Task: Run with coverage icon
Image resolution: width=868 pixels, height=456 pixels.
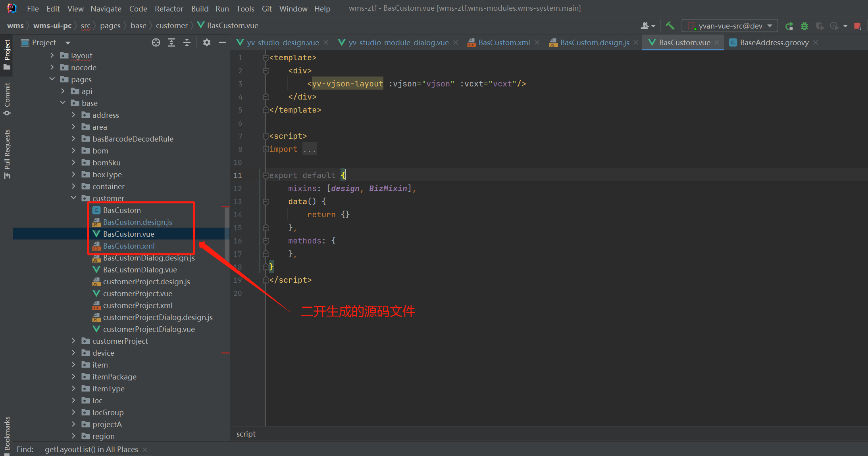Action: coord(819,26)
